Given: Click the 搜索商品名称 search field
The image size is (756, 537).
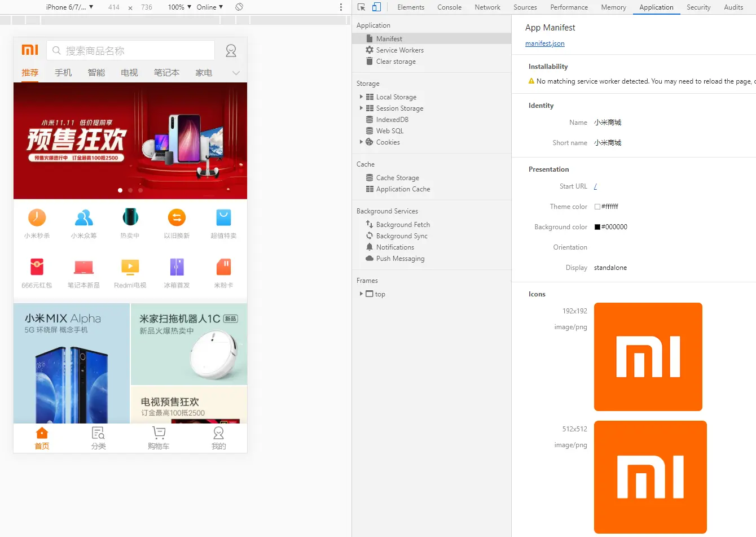Looking at the screenshot, I should click(130, 51).
